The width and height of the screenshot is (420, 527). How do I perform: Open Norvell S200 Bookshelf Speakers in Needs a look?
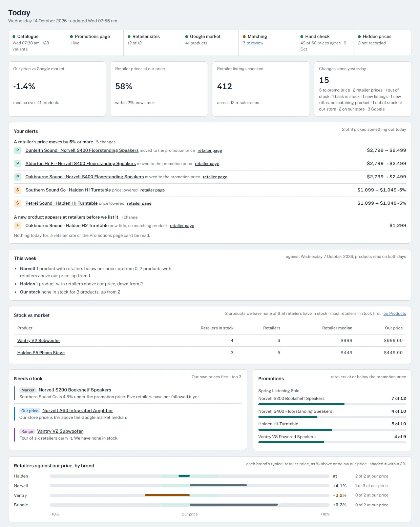[75, 390]
